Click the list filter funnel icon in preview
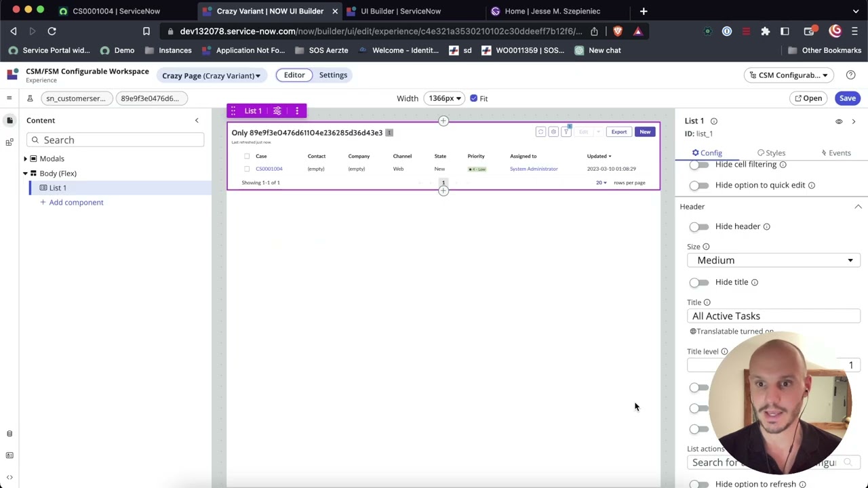This screenshot has width=868, height=488. point(566,132)
